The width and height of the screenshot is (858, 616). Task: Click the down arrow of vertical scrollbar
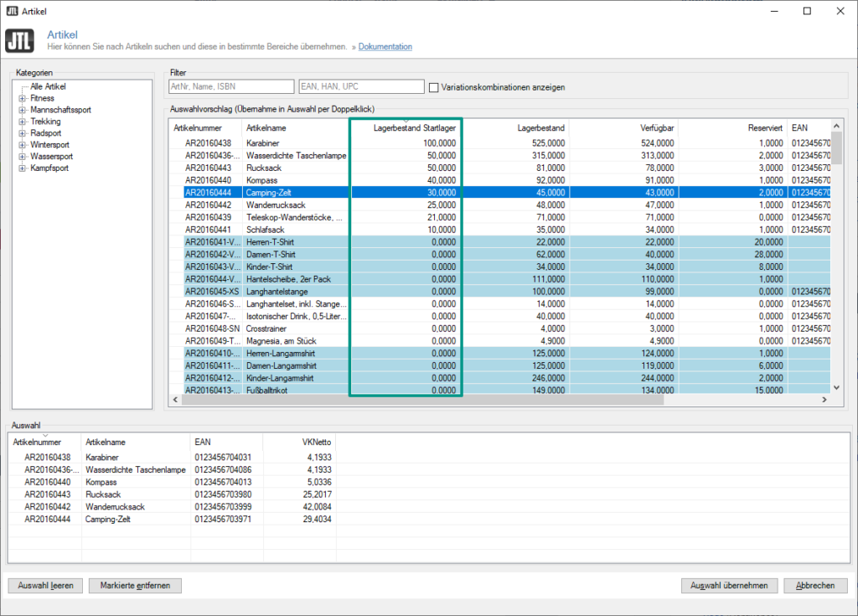[x=835, y=387]
